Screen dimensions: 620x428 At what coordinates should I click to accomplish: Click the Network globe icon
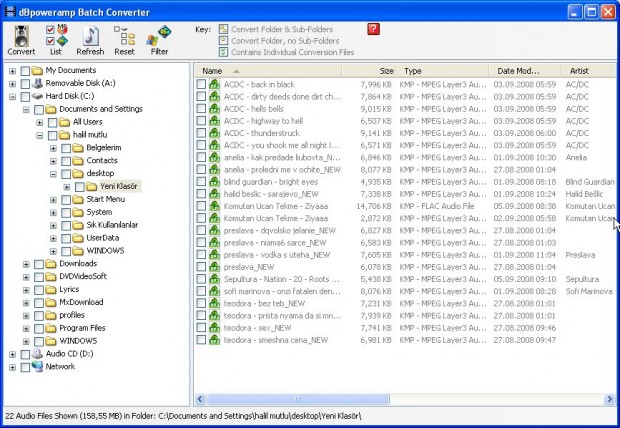click(x=37, y=366)
